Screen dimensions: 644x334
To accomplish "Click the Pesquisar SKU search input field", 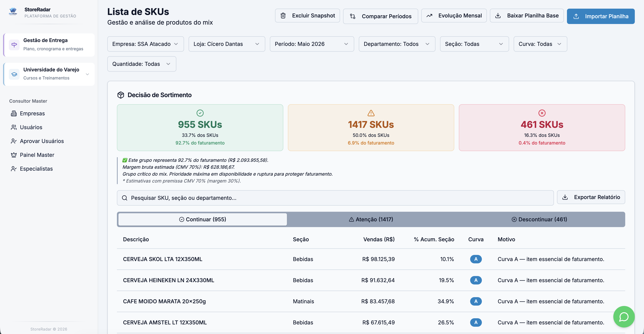I will click(x=335, y=198).
